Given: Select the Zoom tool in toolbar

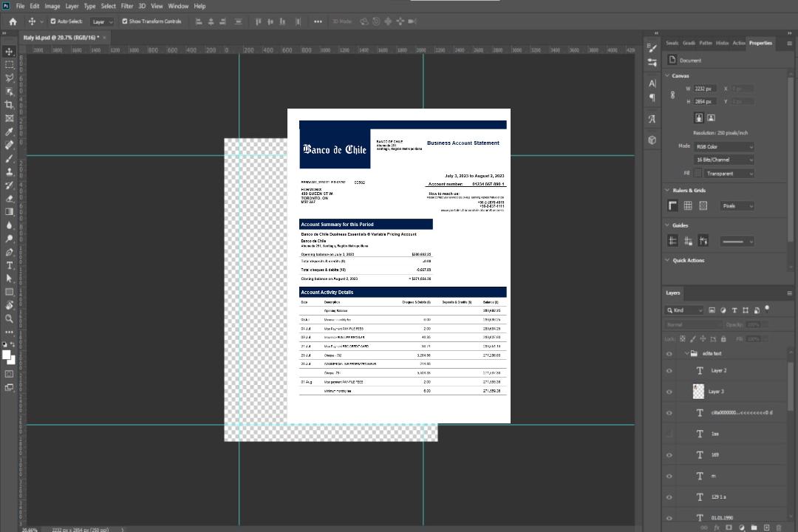Looking at the screenshot, I should pyautogui.click(x=9, y=318).
